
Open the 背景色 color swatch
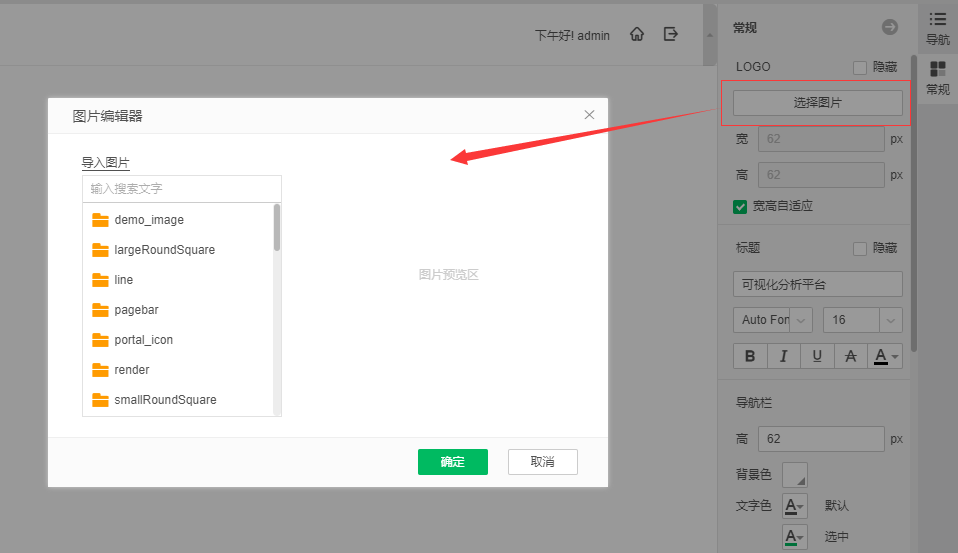tap(795, 475)
